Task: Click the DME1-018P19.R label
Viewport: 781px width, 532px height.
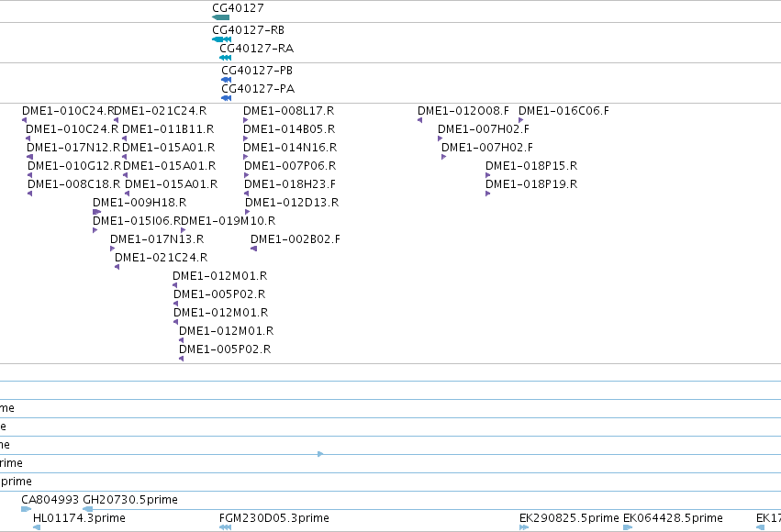Action: (x=531, y=184)
